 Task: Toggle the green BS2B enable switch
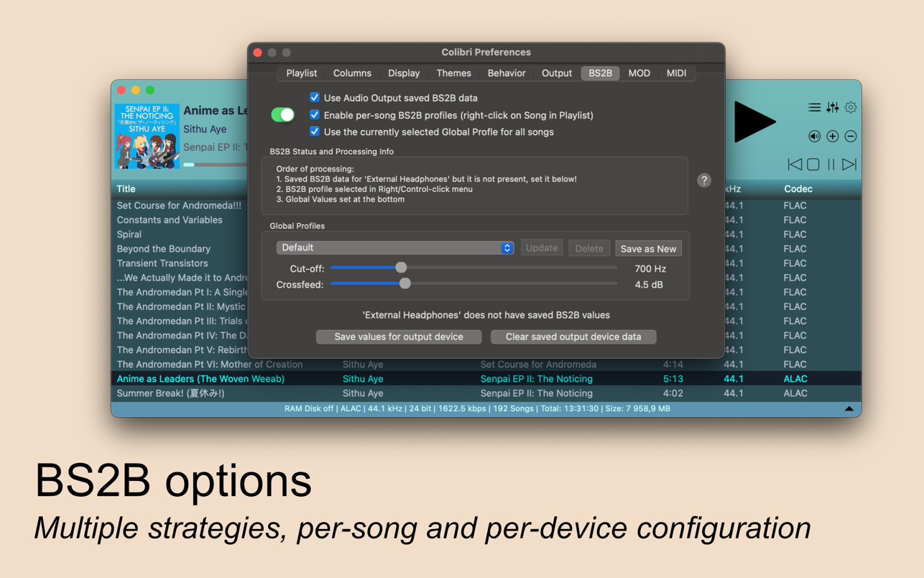(x=282, y=115)
